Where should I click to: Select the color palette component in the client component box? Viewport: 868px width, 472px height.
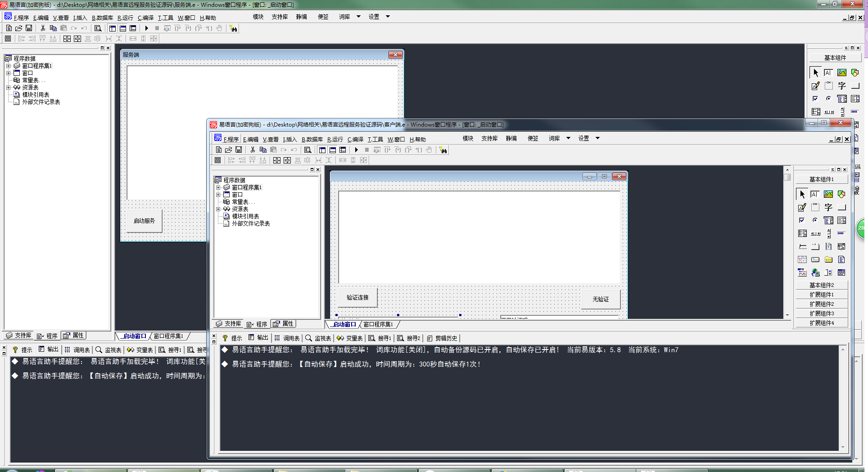(802, 272)
